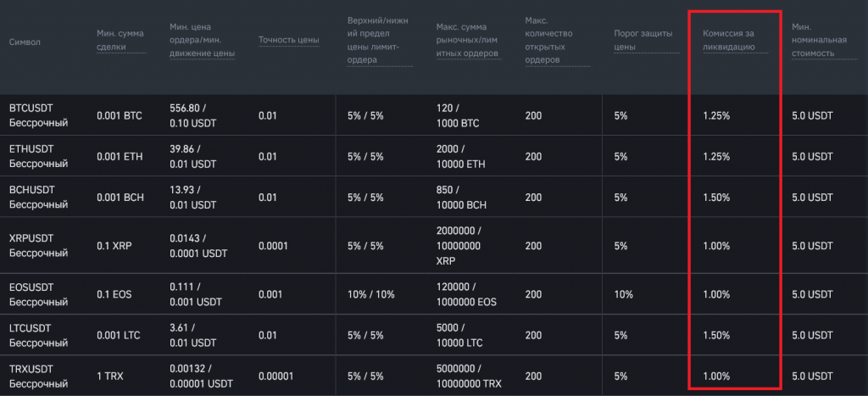Click the 10% price protection threshold for EOSUSDT

coord(623,294)
